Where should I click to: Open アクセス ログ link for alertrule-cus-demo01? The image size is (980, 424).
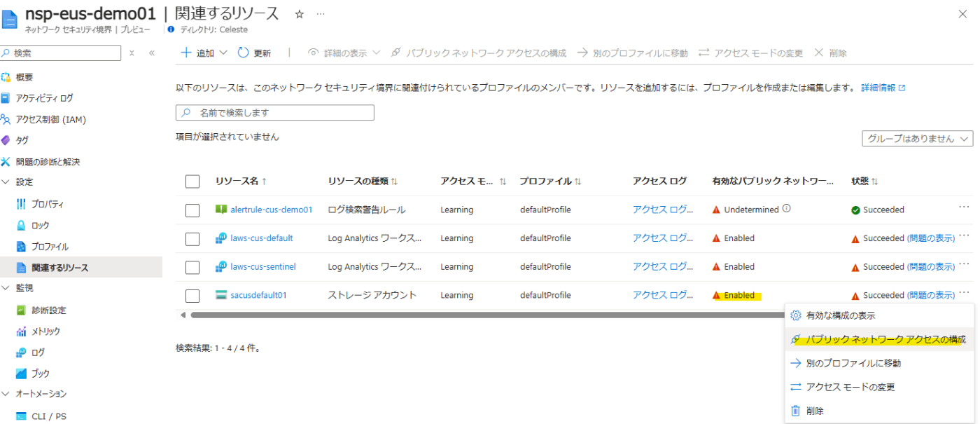[x=663, y=210]
